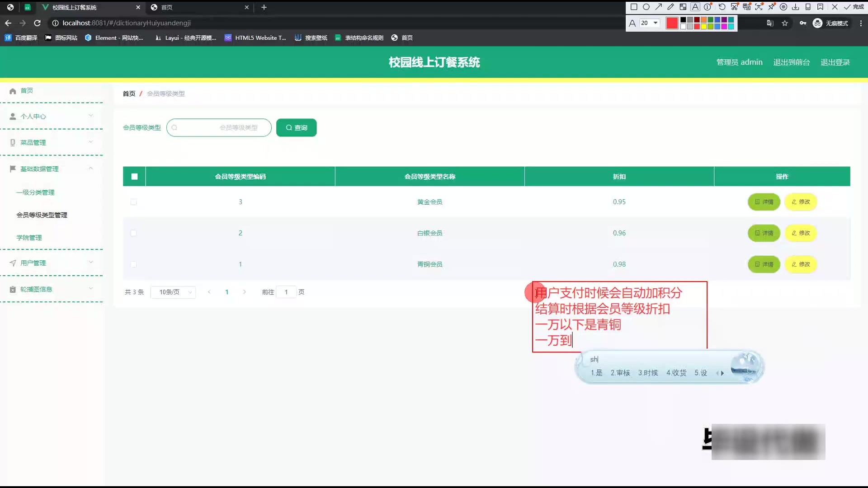Switch to the 校园线上订餐系统 browser tab
Image resolution: width=868 pixels, height=488 pixels.
click(x=90, y=7)
